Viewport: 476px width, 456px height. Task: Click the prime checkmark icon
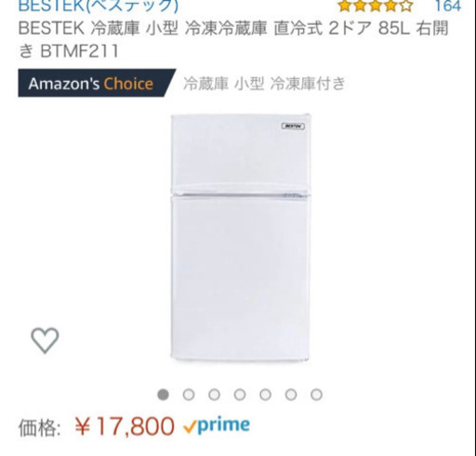coord(190,428)
